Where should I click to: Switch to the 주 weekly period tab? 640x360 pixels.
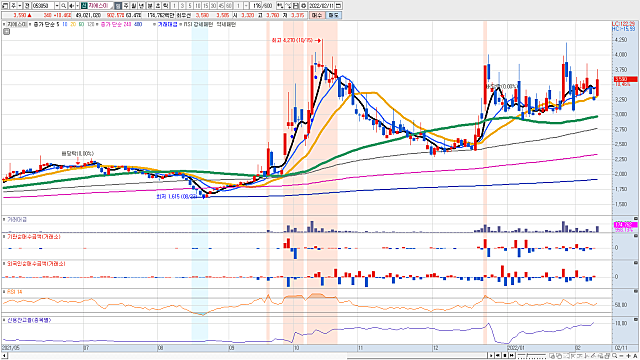point(126,6)
